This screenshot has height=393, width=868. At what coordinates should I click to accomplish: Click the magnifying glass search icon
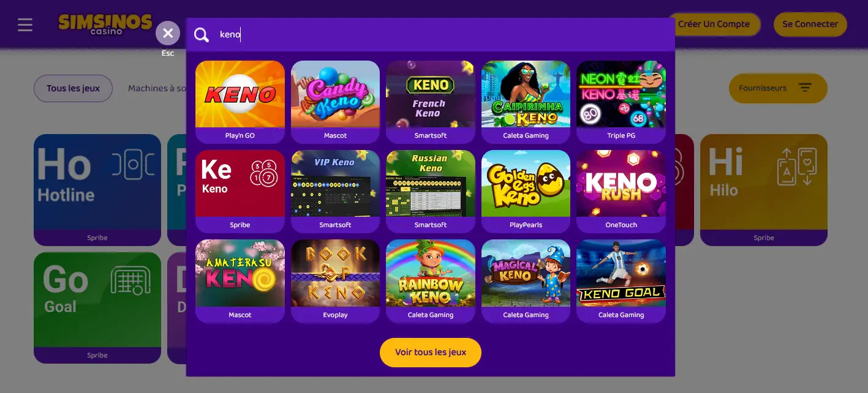pos(202,35)
